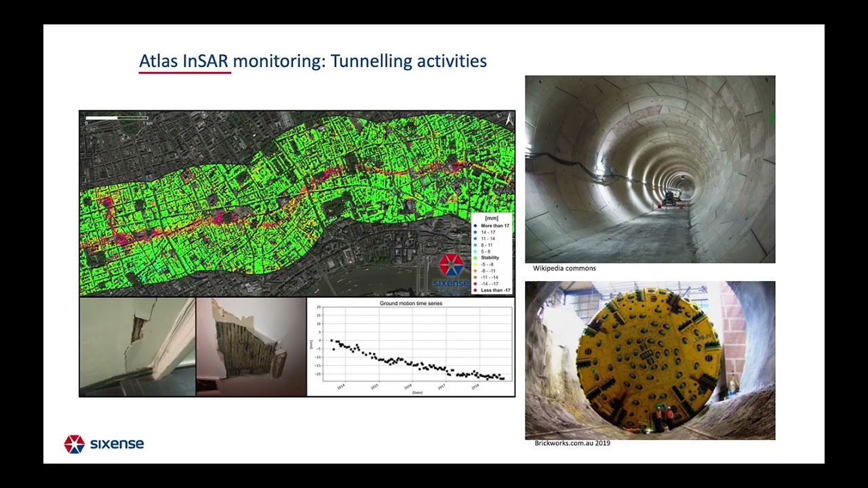Click the north arrow on the map

click(509, 119)
